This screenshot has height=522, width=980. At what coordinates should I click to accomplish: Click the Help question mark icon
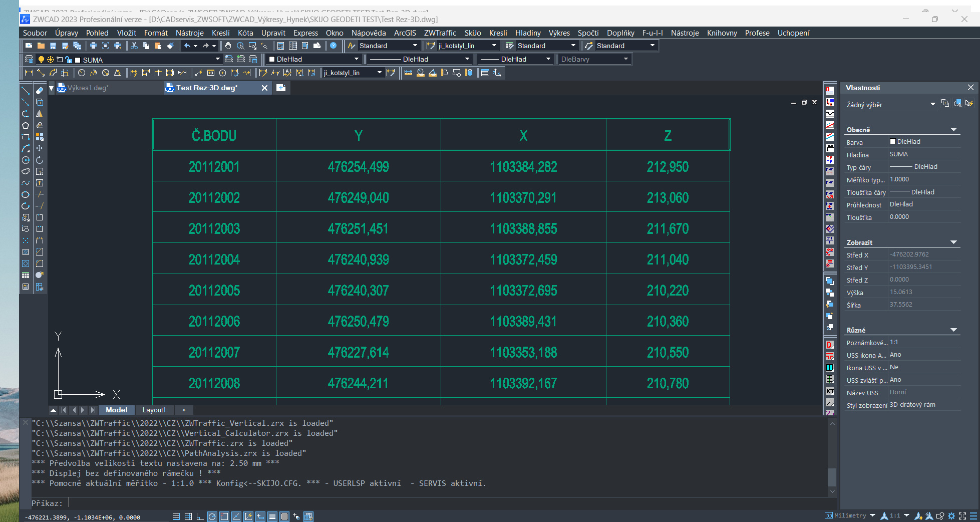tap(333, 46)
